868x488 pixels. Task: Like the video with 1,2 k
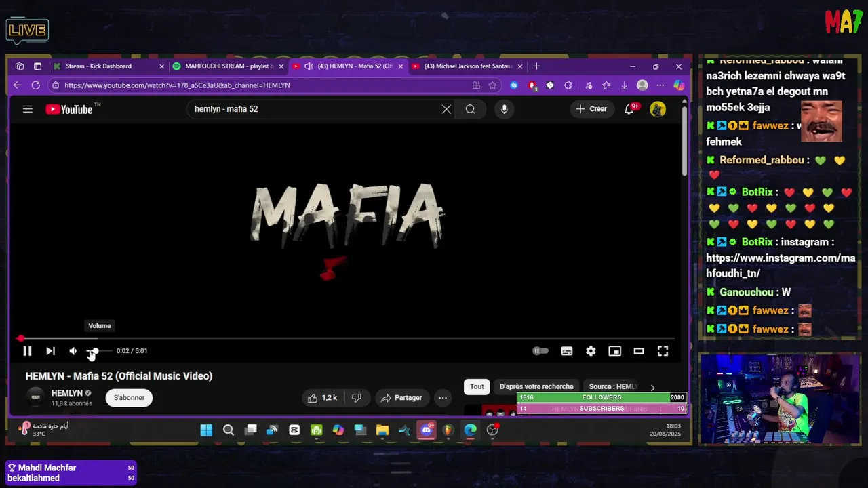coord(323,398)
